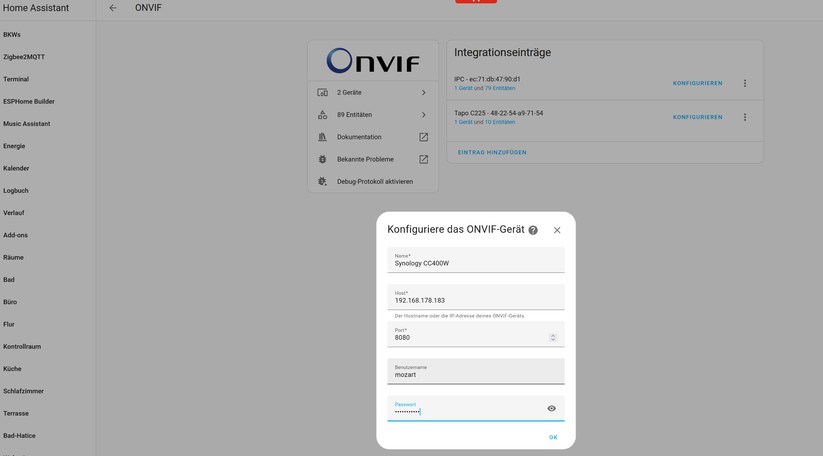Click the Name field with Synology CC400W
This screenshot has width=823, height=456.
pos(476,260)
